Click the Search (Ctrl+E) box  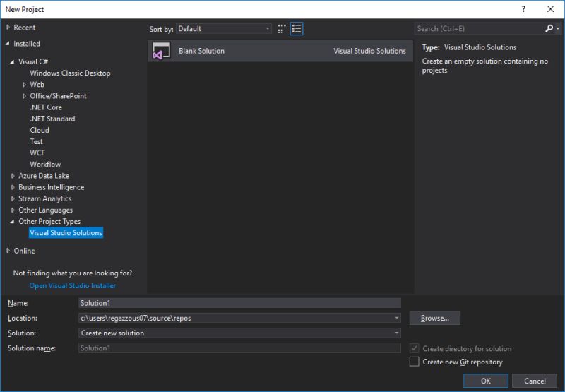click(x=479, y=28)
